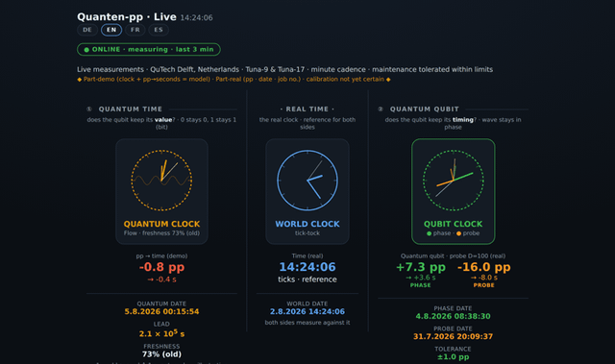
Task: Click the orange Part-demo disclaimer line
Action: 234,79
